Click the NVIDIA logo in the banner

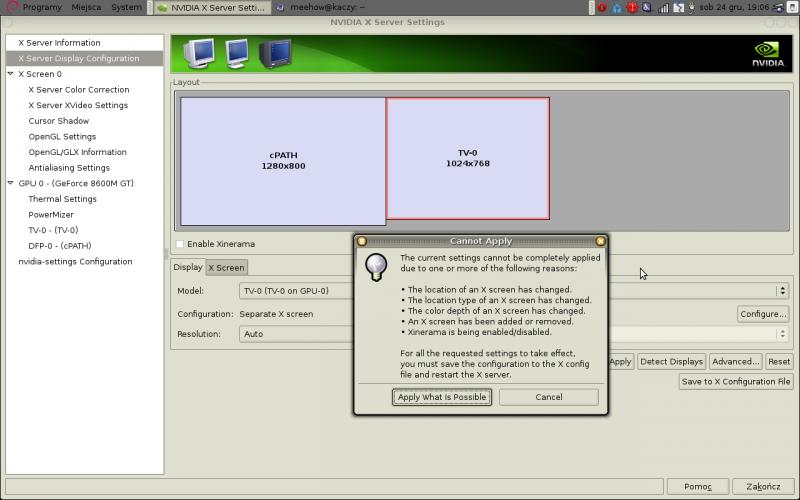(766, 53)
